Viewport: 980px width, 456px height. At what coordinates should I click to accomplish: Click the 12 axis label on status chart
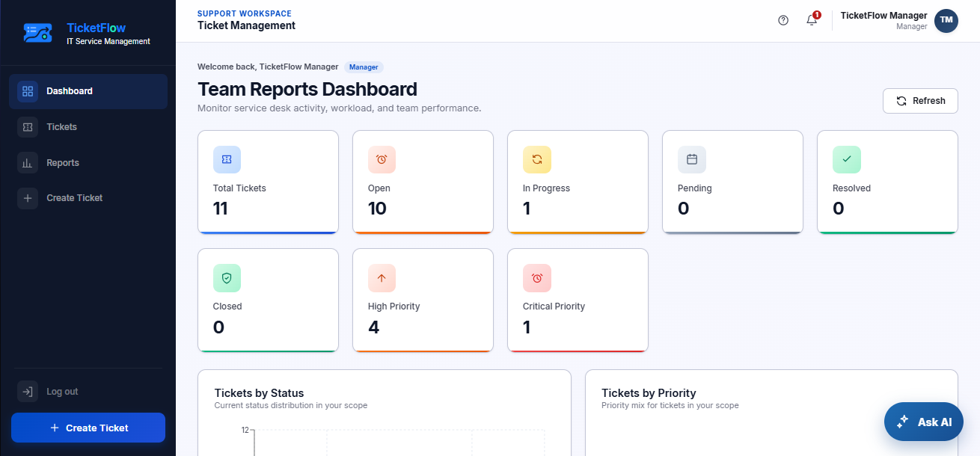click(x=245, y=430)
